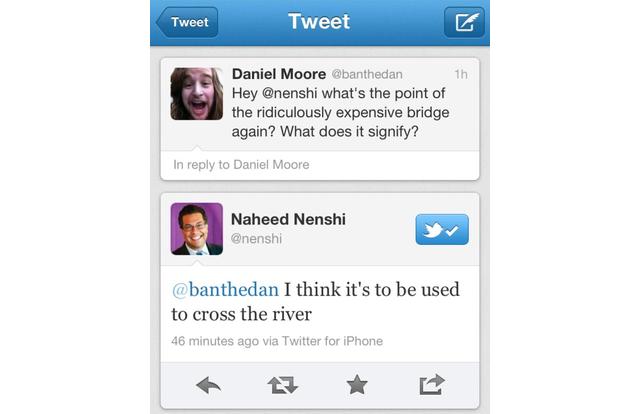Image resolution: width=640 pixels, height=414 pixels.
Task: Open the blue @banthedan mention in reply
Action: pos(225,289)
